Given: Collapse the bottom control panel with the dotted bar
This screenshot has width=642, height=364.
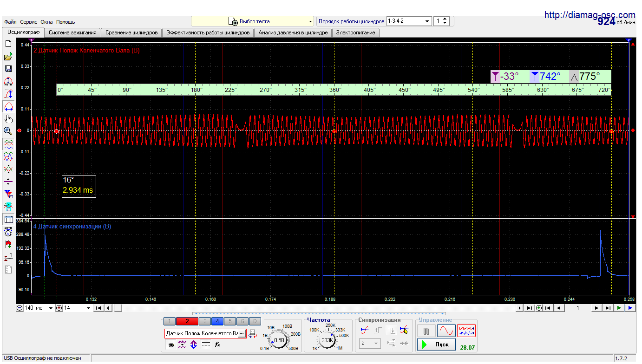Looking at the screenshot, I should (320, 313).
